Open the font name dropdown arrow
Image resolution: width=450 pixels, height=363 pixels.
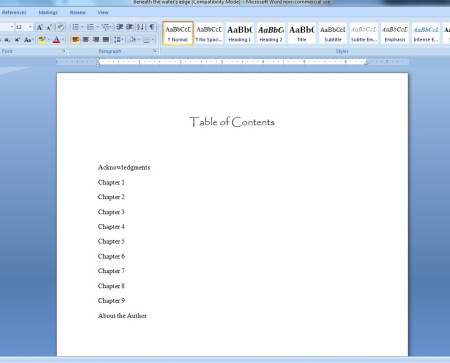[12, 27]
